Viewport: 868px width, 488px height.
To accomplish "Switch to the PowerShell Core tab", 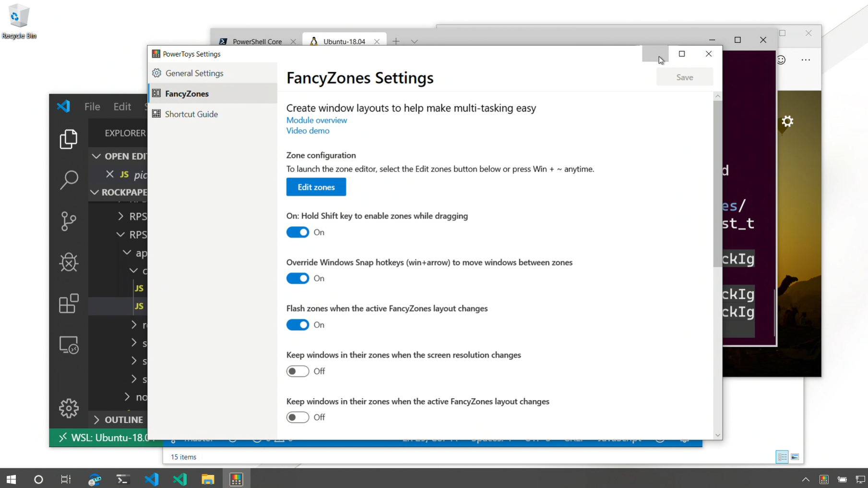I will (257, 41).
